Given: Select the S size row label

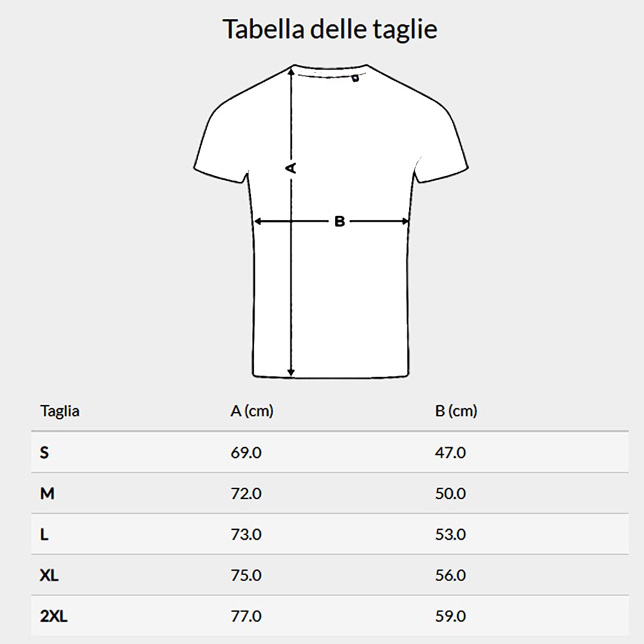Looking at the screenshot, I should (x=45, y=453).
